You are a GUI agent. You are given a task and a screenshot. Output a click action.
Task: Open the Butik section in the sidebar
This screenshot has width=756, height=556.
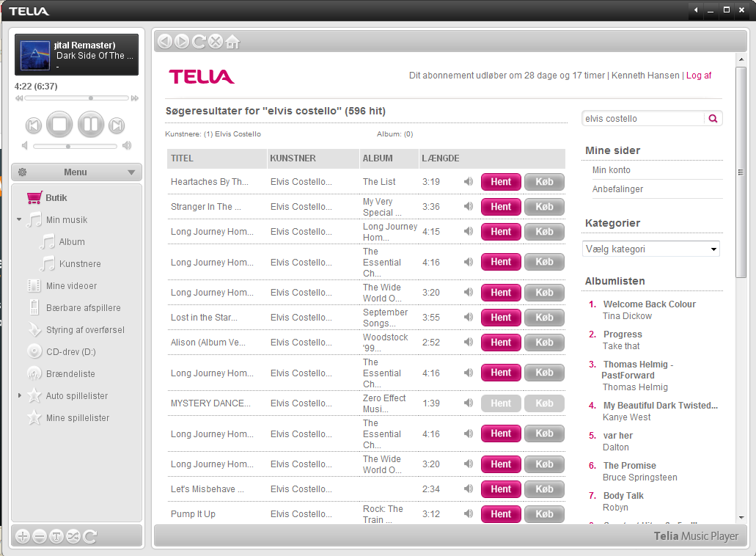[x=56, y=198]
